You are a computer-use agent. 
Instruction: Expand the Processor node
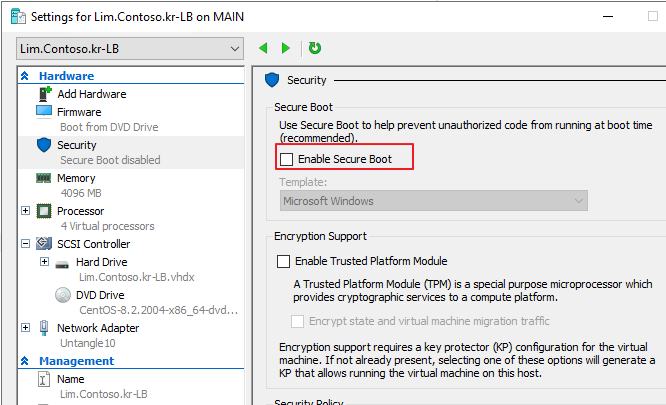pos(25,211)
